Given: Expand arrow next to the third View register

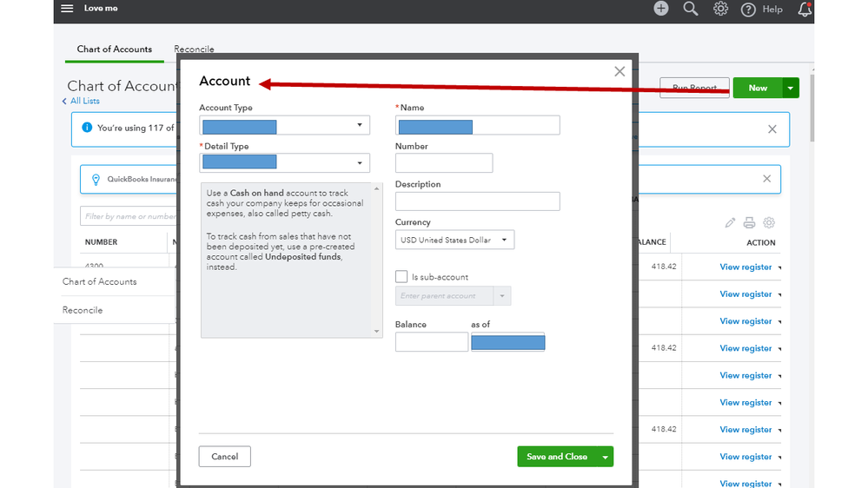Looking at the screenshot, I should pyautogui.click(x=780, y=322).
